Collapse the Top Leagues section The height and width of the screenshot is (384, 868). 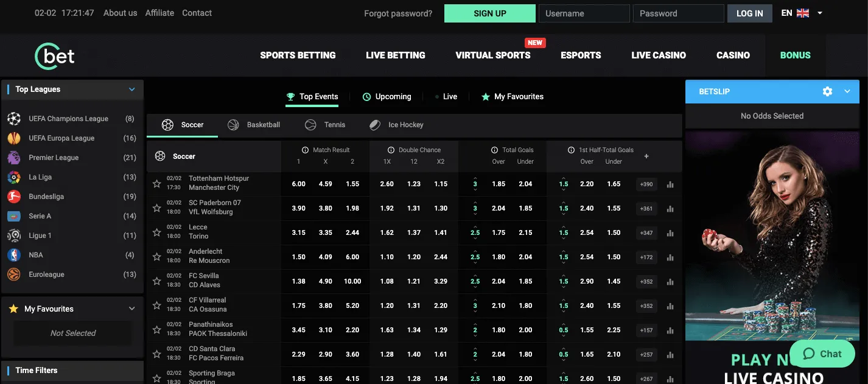[x=131, y=89]
